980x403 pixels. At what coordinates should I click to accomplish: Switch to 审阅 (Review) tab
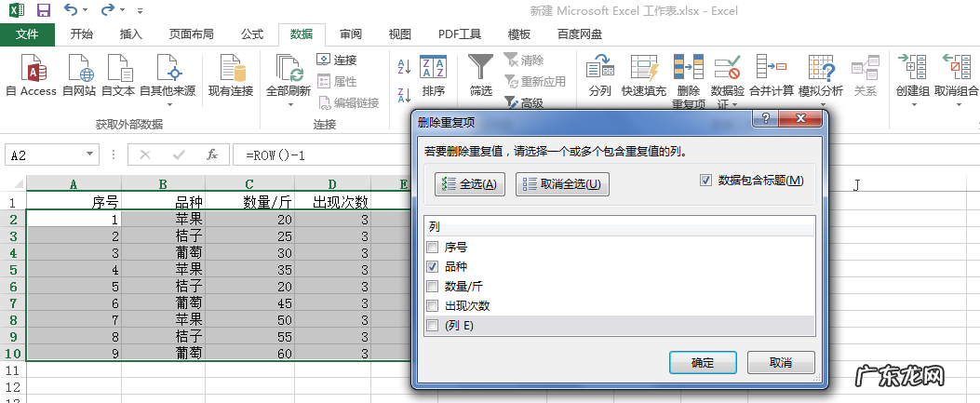351,34
